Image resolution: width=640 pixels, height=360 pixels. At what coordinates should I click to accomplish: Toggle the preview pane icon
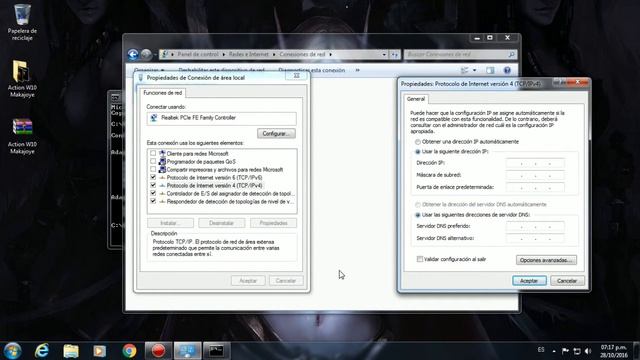coord(490,70)
